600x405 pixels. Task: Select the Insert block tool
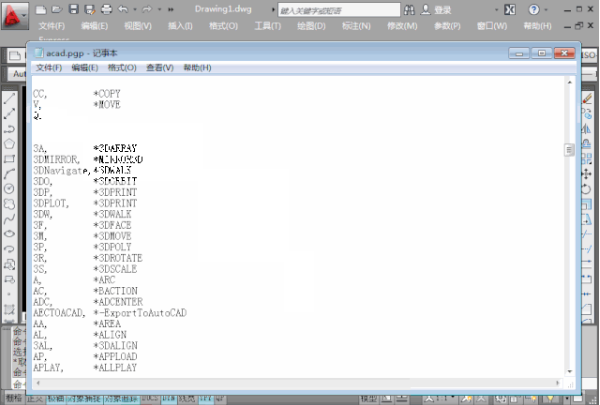9,264
